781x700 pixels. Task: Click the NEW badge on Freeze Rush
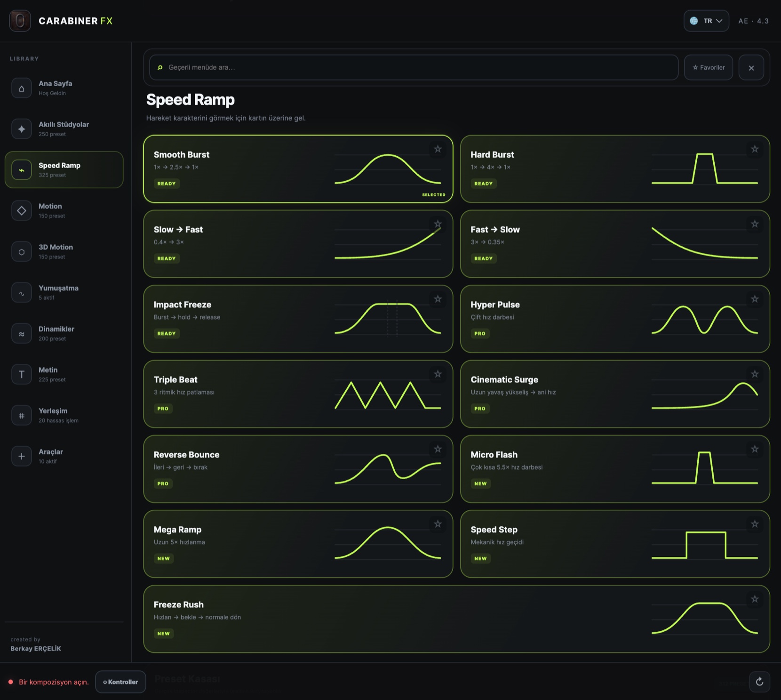(163, 634)
